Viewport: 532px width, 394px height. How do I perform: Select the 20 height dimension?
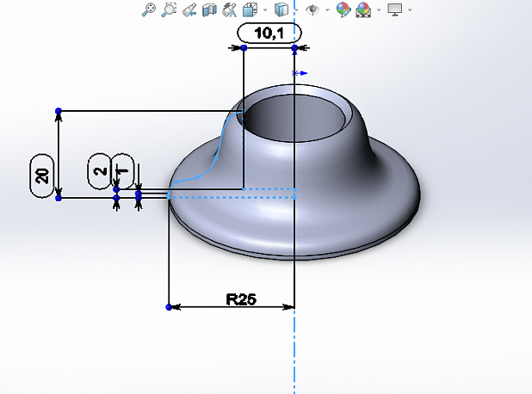[42, 175]
